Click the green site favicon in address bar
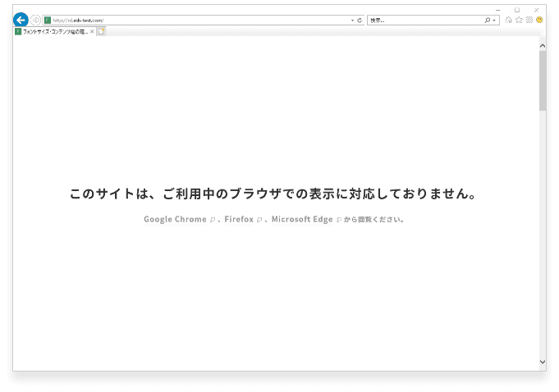 tap(48, 21)
